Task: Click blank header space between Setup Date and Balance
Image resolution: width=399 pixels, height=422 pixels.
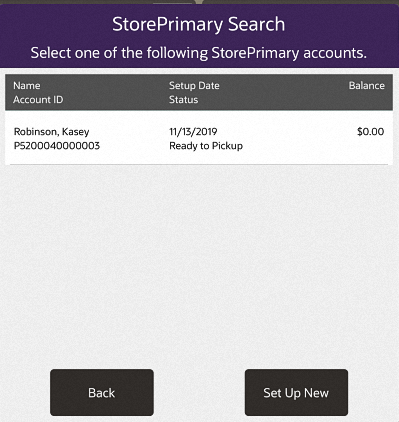Action: [283, 92]
